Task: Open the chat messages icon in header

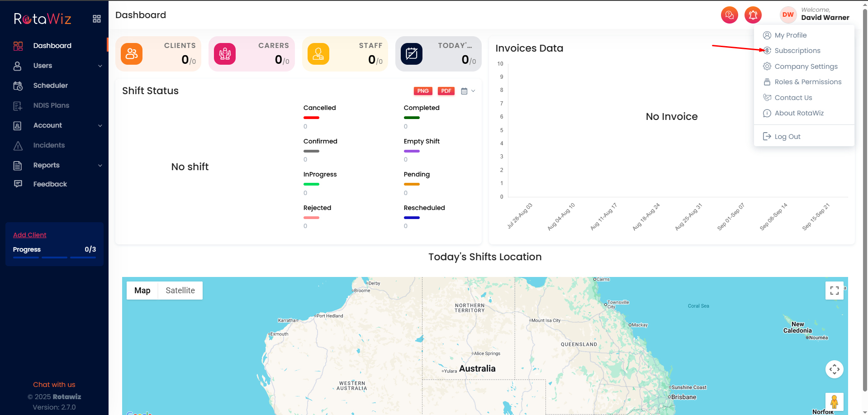Action: coord(729,15)
